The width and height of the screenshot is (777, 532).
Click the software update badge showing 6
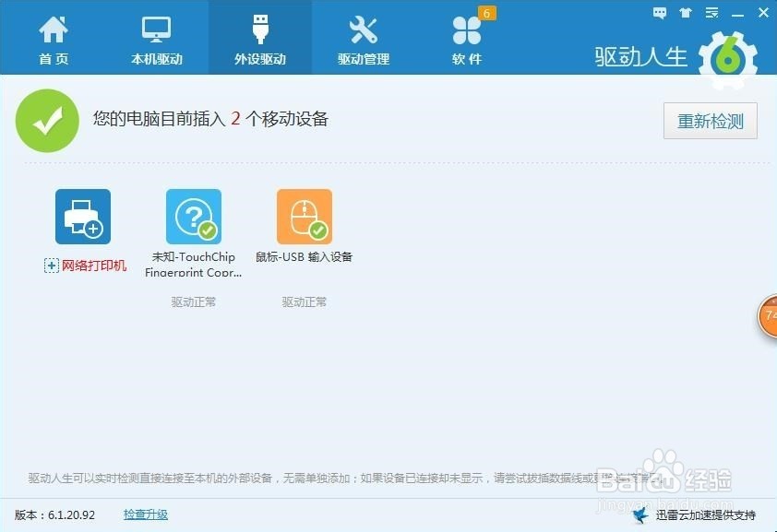(x=486, y=13)
